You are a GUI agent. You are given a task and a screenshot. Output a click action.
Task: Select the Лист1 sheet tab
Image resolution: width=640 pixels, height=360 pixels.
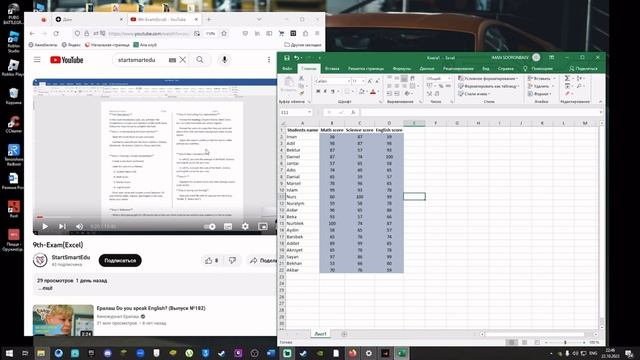pos(320,334)
